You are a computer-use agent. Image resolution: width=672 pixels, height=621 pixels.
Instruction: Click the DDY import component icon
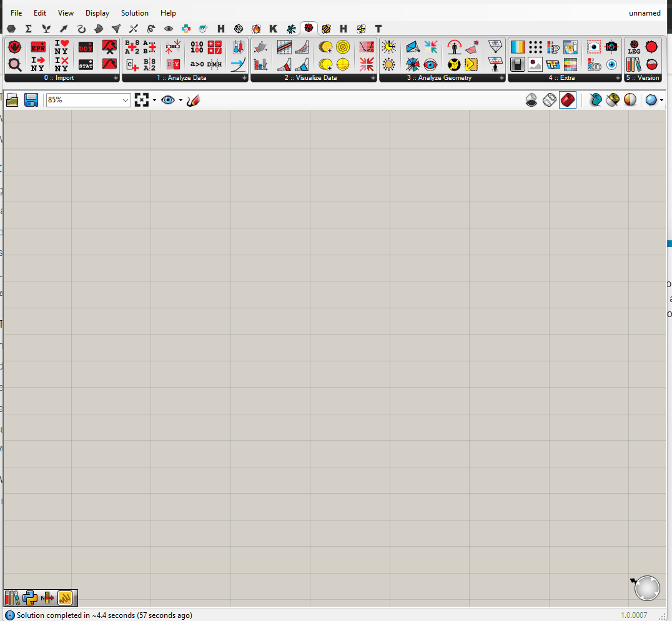86,47
